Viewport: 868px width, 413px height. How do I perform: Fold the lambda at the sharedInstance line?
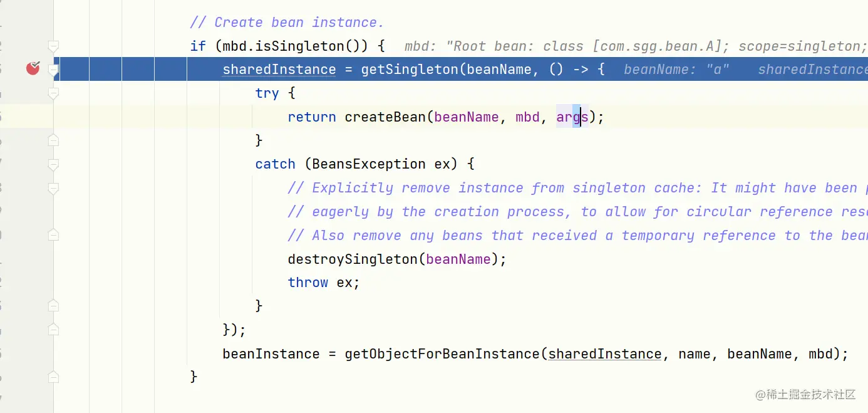click(53, 70)
